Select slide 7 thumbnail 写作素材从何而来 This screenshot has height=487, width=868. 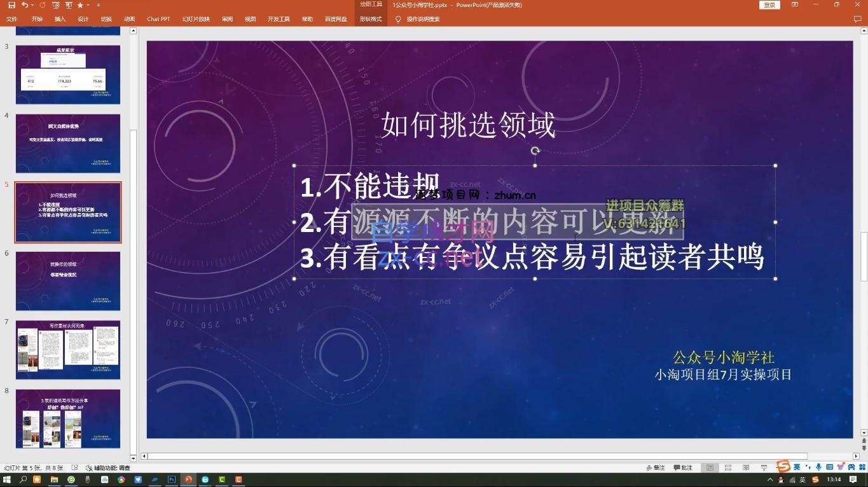[68, 350]
